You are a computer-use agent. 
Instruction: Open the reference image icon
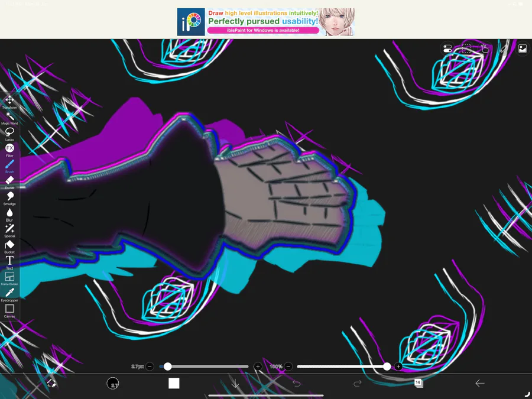pos(523,49)
